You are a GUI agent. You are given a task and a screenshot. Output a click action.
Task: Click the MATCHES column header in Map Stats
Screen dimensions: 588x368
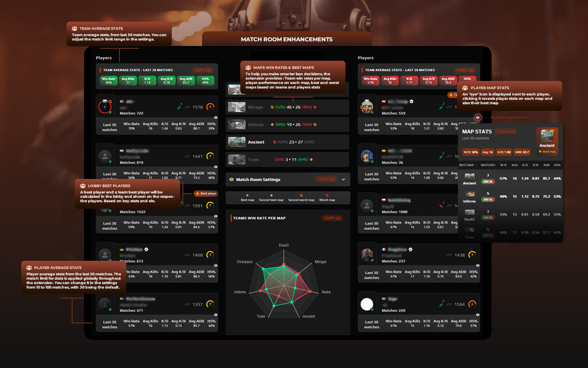[x=488, y=165]
